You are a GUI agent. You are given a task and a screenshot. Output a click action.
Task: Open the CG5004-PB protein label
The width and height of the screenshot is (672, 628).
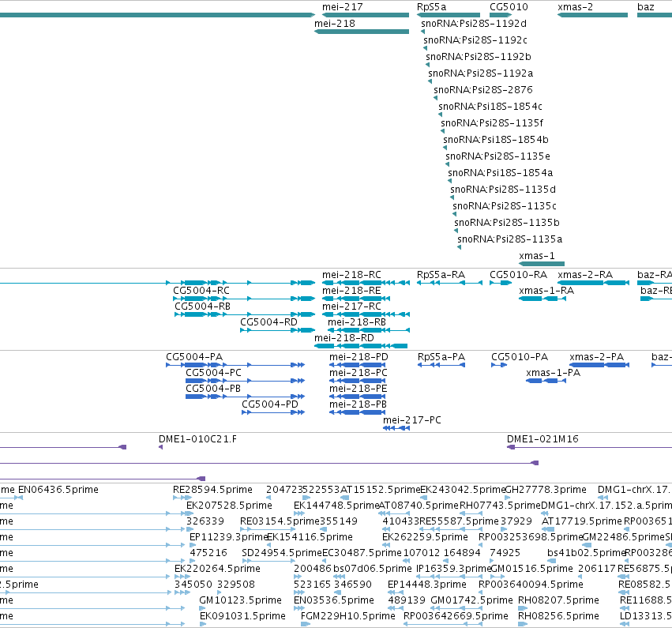[x=213, y=389]
